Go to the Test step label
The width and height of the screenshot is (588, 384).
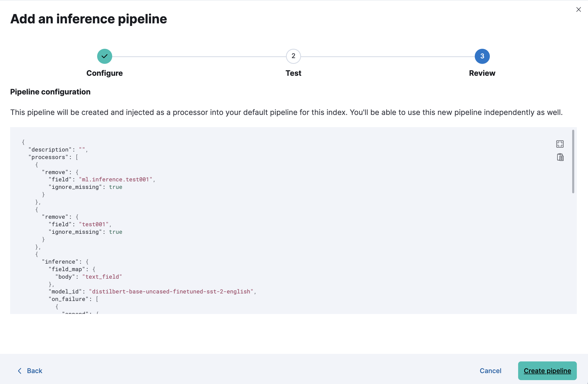coord(293,73)
